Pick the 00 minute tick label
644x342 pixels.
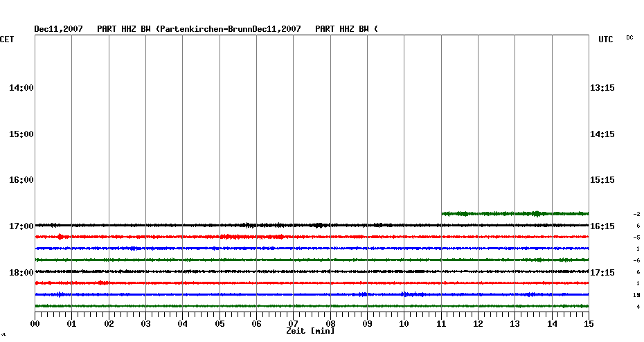[35, 323]
